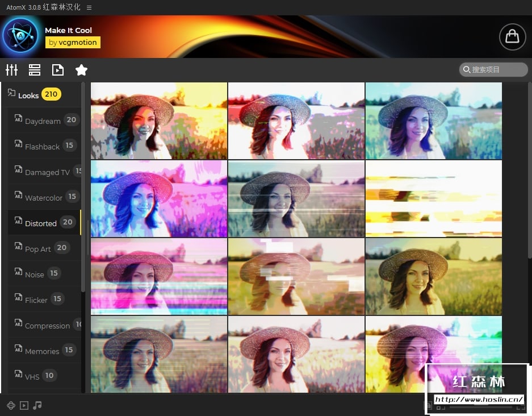This screenshot has width=532, height=416.
Task: Select the Damaged TV category
Action: pyautogui.click(x=44, y=171)
